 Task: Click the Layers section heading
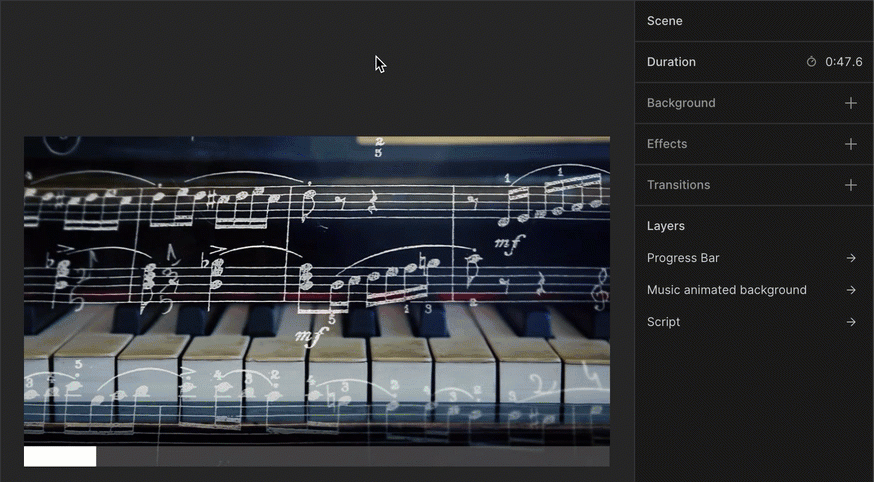tap(666, 226)
